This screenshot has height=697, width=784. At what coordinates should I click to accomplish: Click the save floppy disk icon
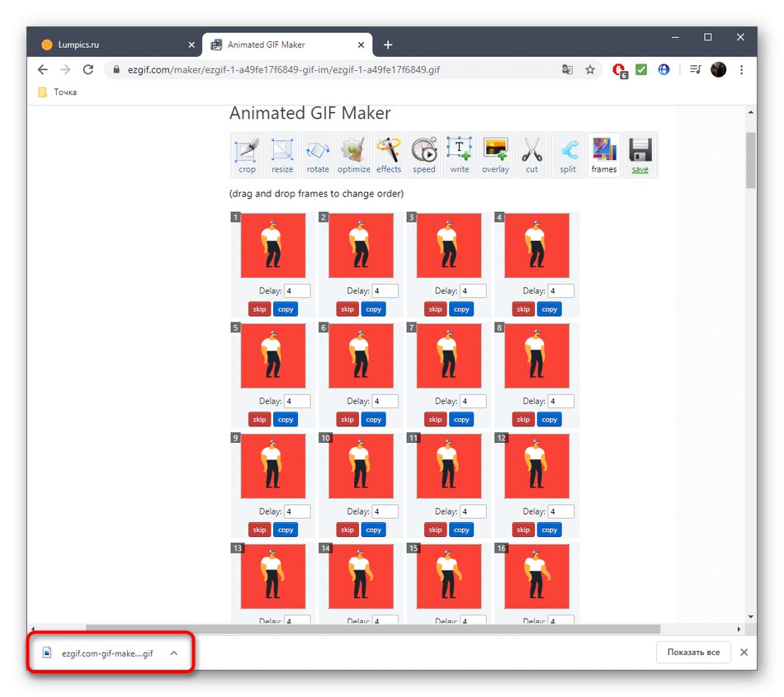(x=640, y=149)
